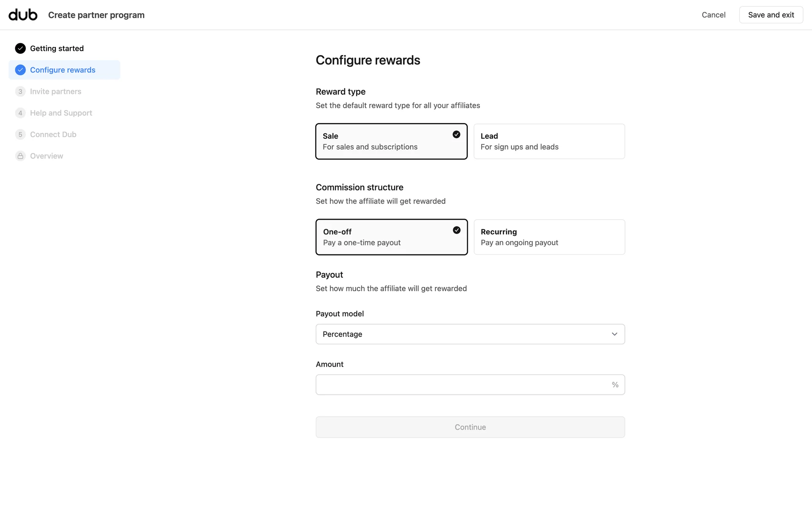Open the Connect Dub step
Viewport: 812px width, 508px height.
(53, 135)
